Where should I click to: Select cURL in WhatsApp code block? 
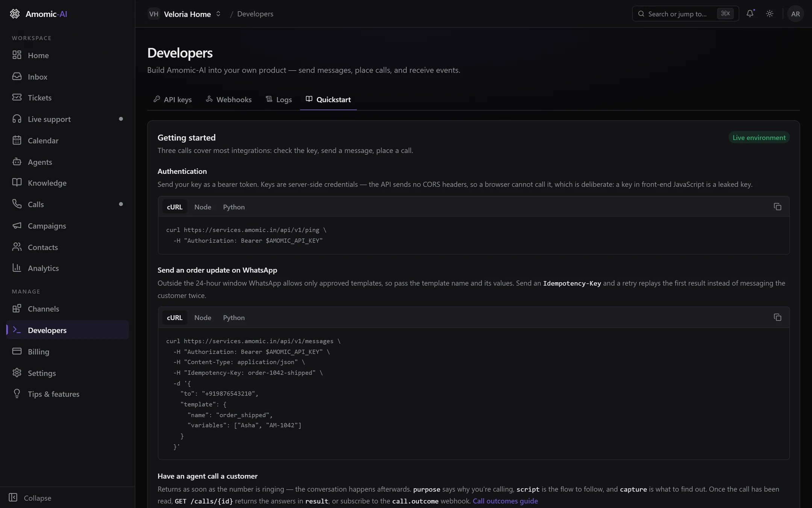pos(174,318)
